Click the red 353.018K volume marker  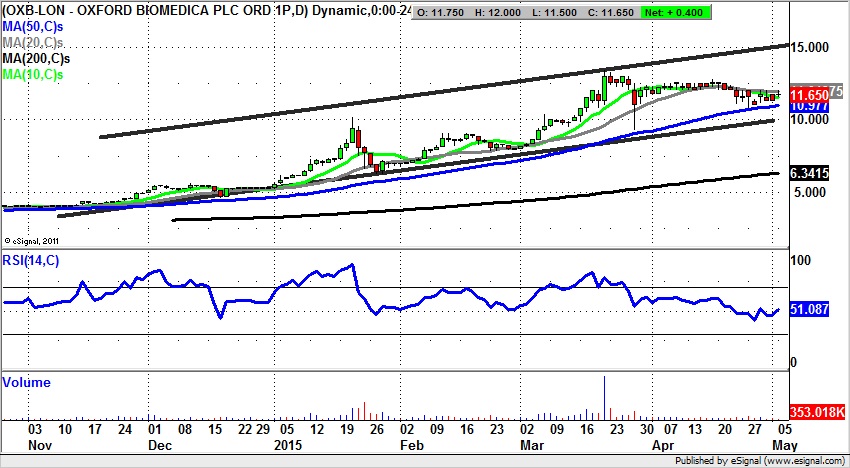tap(814, 411)
